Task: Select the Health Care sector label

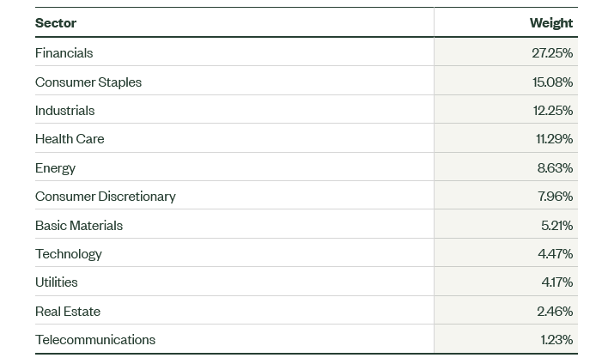Action: point(70,139)
